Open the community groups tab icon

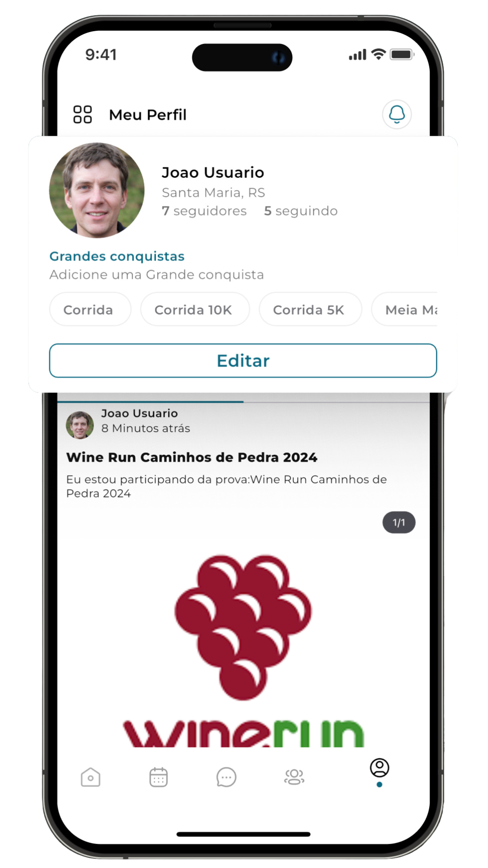294,777
